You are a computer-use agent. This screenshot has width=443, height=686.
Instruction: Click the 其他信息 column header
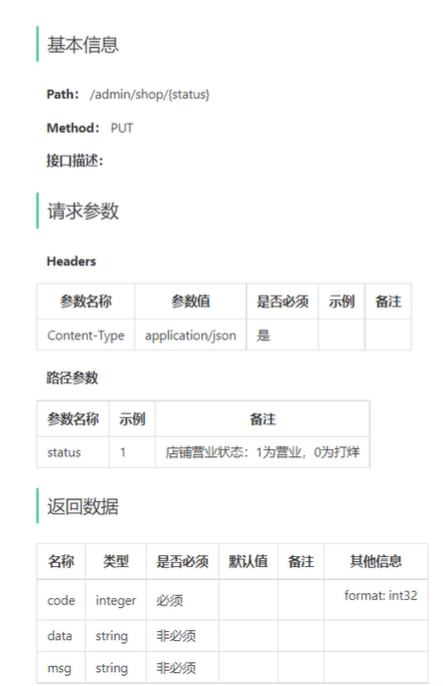tap(376, 561)
